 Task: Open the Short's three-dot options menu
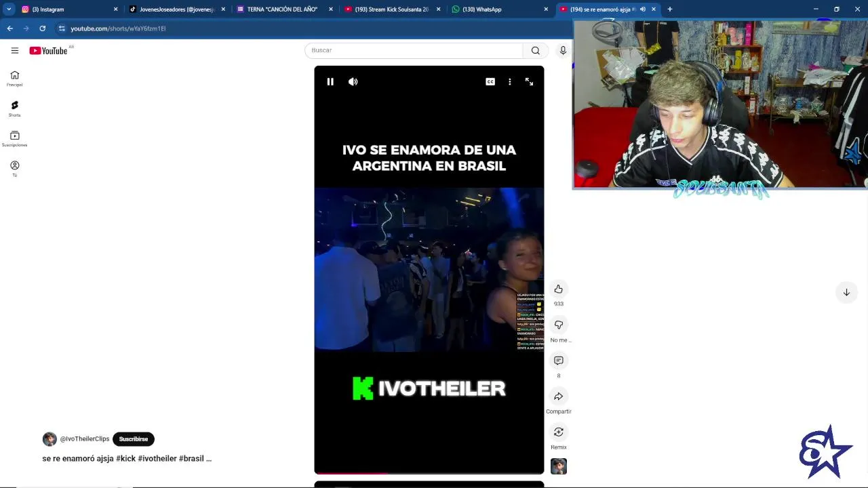click(x=510, y=81)
